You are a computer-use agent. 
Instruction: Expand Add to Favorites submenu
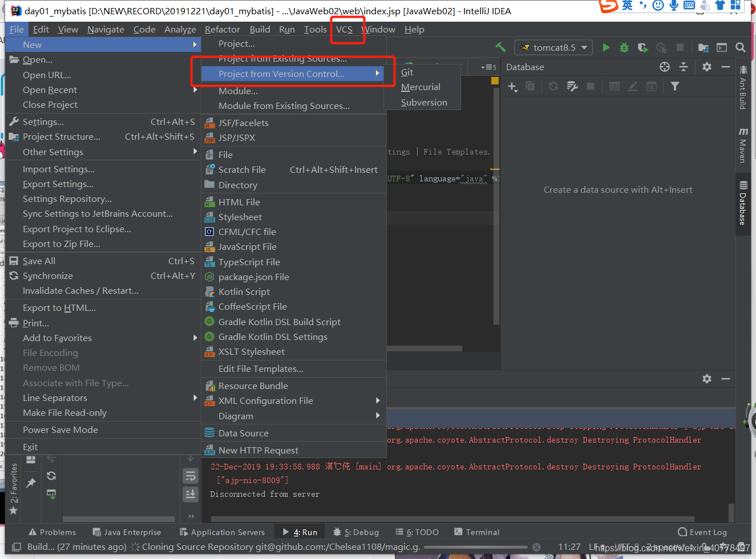(x=195, y=338)
